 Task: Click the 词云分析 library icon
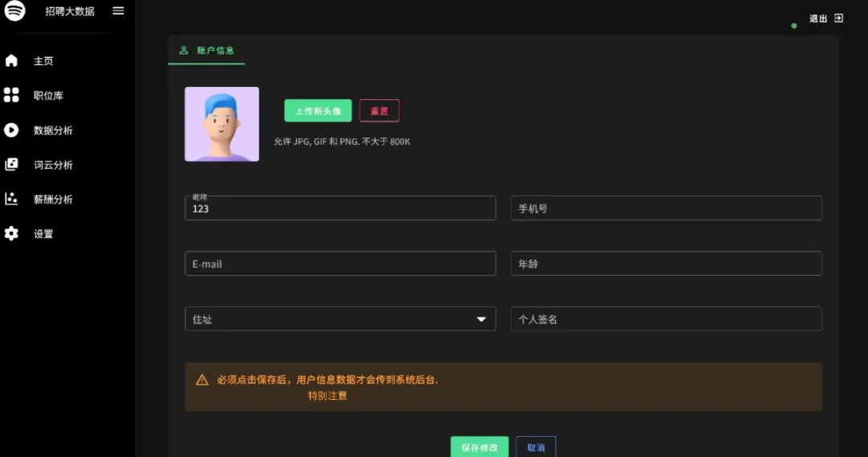click(11, 164)
